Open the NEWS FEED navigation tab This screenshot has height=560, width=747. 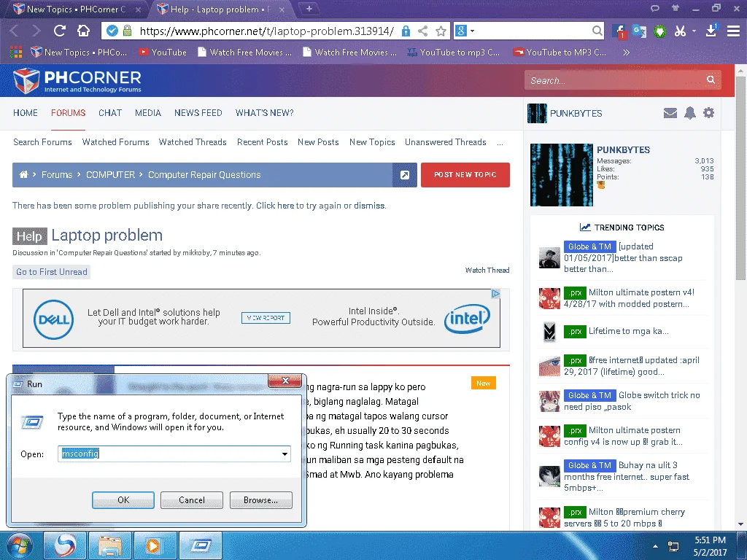[x=198, y=113]
